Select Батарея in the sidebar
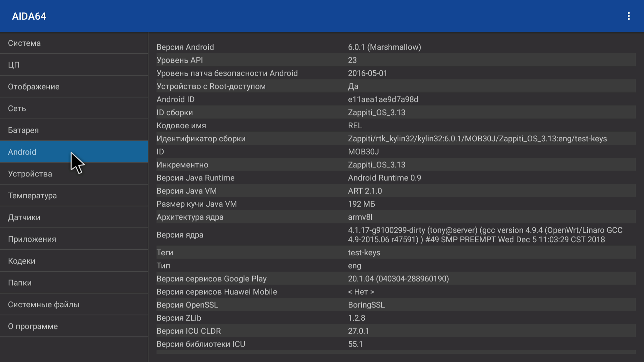 point(74,130)
